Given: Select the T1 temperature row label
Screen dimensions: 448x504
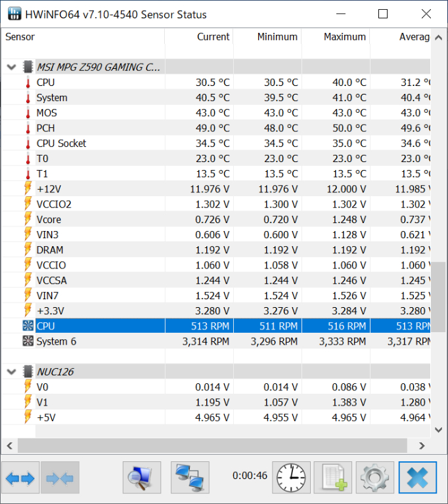Looking at the screenshot, I should (42, 174).
